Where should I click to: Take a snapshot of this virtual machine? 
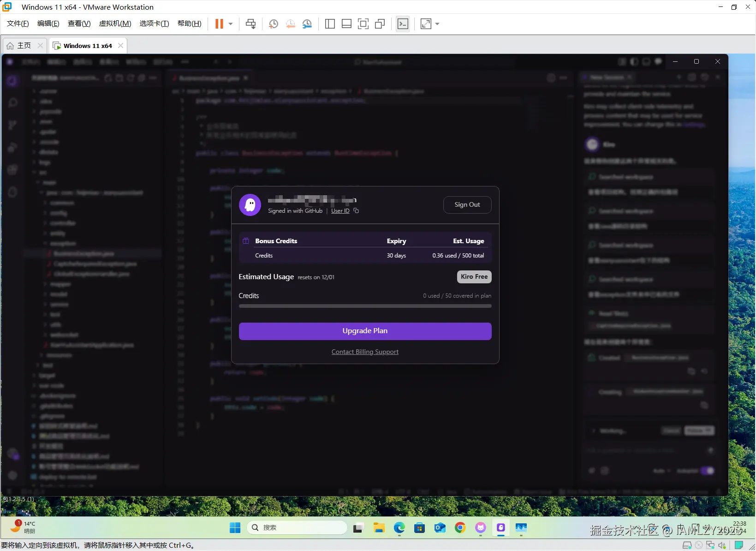pos(274,24)
